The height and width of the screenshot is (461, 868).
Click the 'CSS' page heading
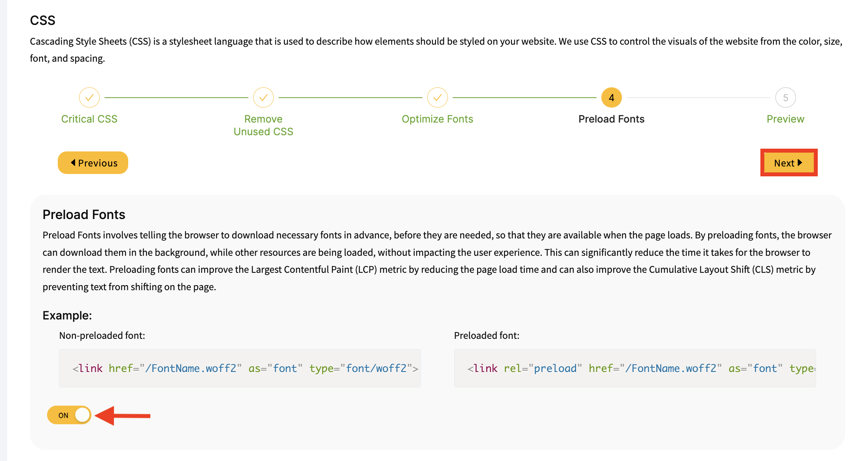[43, 20]
